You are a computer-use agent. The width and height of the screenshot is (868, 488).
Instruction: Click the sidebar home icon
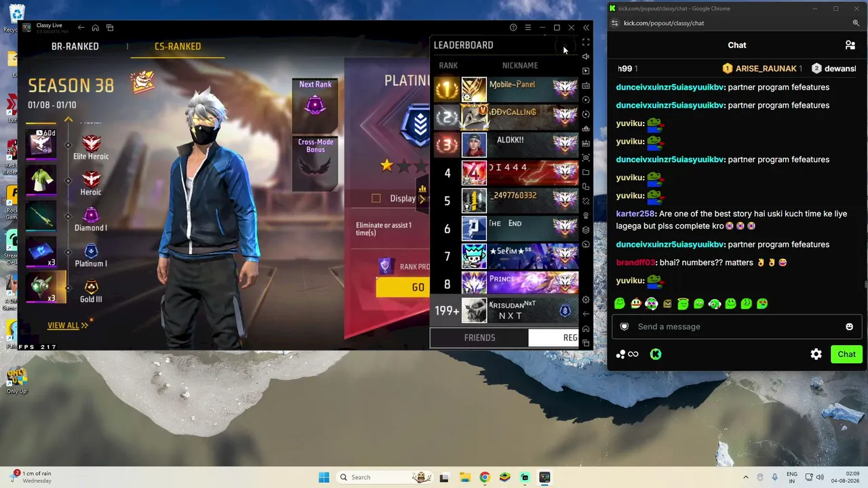pyautogui.click(x=586, y=329)
